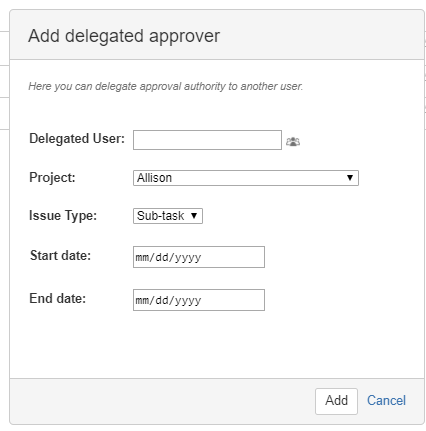Open the user picker icon beside Delegated User
This screenshot has height=431, width=426.
pyautogui.click(x=293, y=142)
